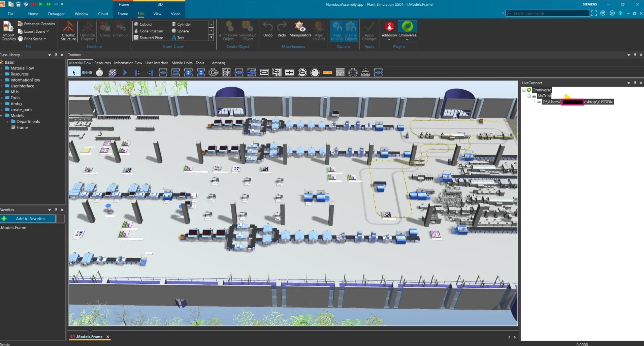Collapse the Omniverse node in LiveConnect
This screenshot has width=644, height=346.
523,90
